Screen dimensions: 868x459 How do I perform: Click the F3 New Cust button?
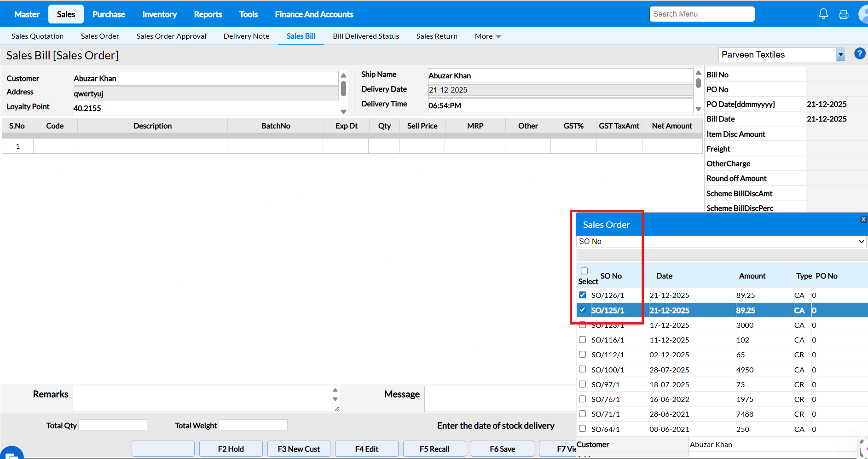[299, 449]
